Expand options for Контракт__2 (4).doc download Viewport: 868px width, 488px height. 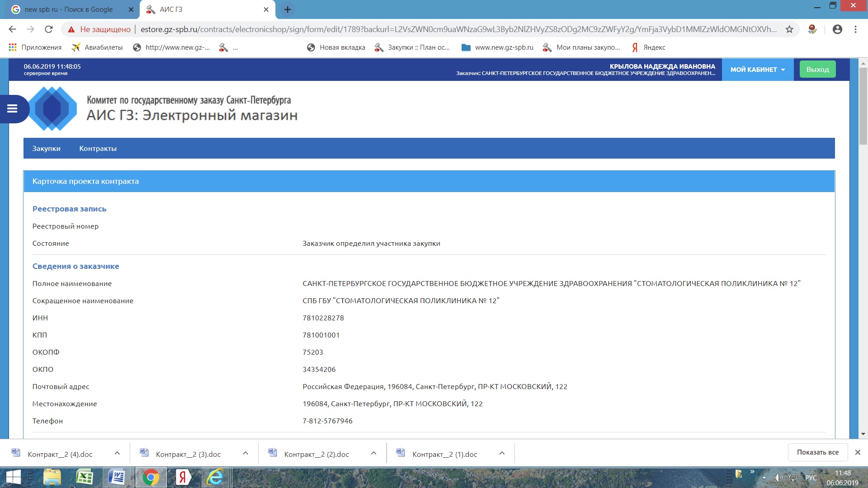click(x=117, y=453)
